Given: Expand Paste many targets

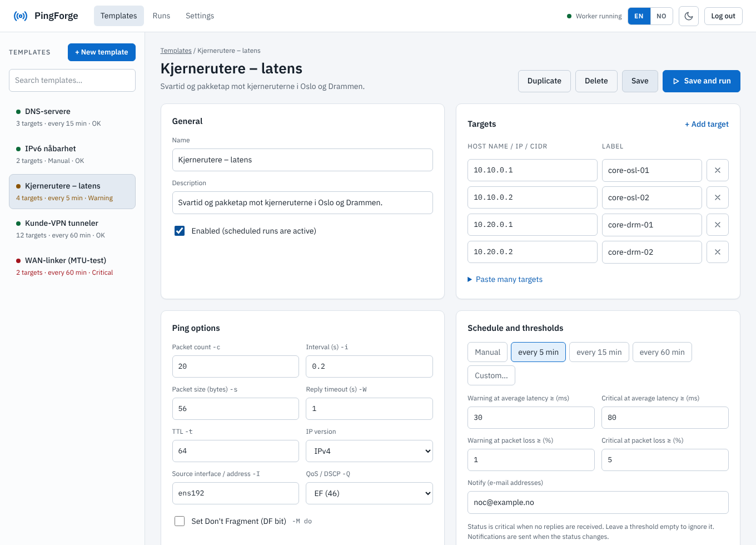Looking at the screenshot, I should pyautogui.click(x=505, y=279).
